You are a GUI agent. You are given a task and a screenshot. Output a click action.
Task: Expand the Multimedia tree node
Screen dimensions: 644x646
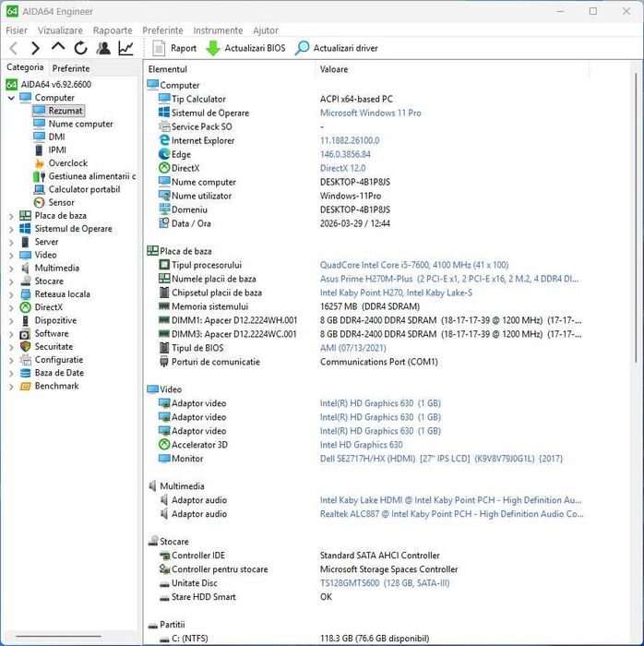[11, 269]
